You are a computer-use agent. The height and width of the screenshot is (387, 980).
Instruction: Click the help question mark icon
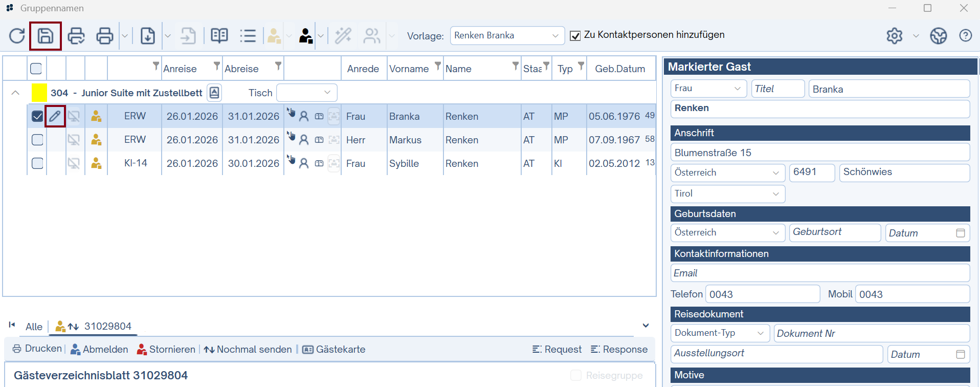click(x=965, y=36)
